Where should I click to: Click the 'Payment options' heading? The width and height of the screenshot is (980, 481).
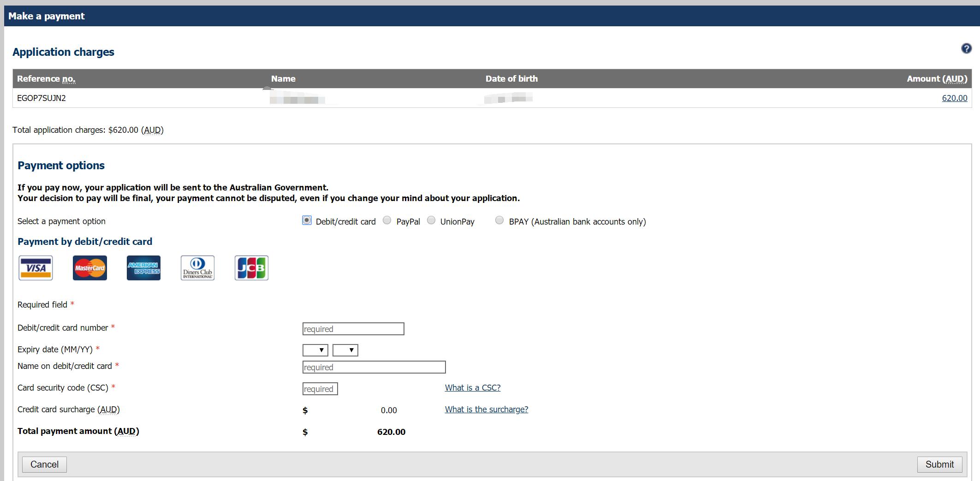(61, 166)
